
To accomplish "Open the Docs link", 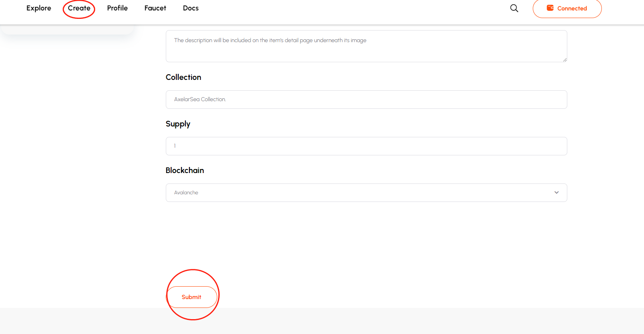I will point(191,8).
